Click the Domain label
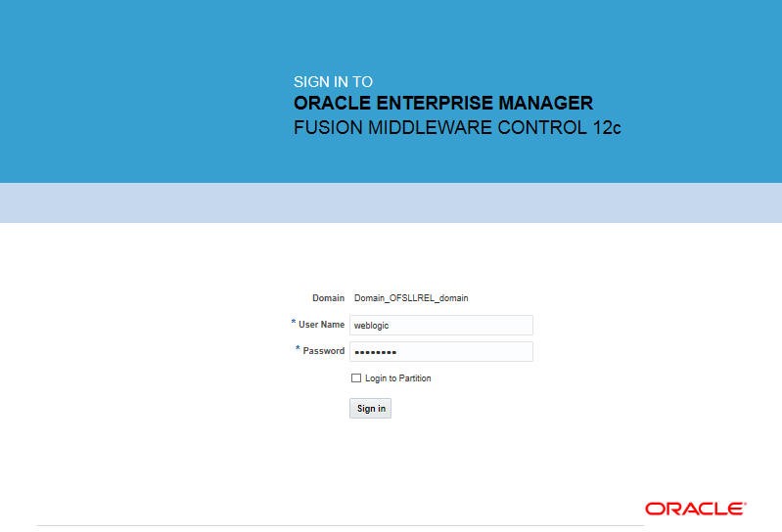Viewport: 782px width, 532px height. [x=328, y=298]
